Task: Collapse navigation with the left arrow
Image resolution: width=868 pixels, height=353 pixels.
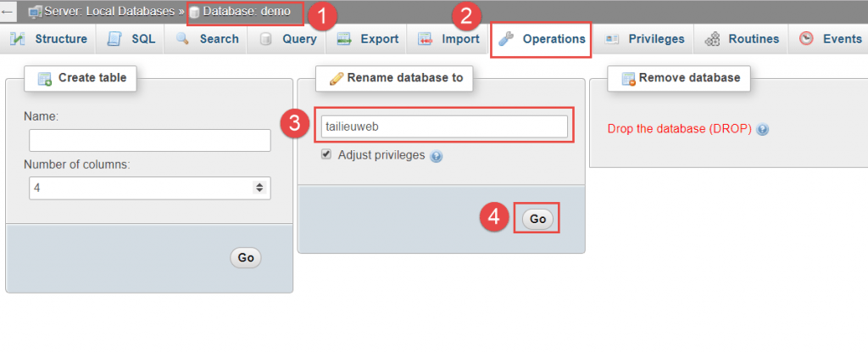Action: [x=8, y=13]
